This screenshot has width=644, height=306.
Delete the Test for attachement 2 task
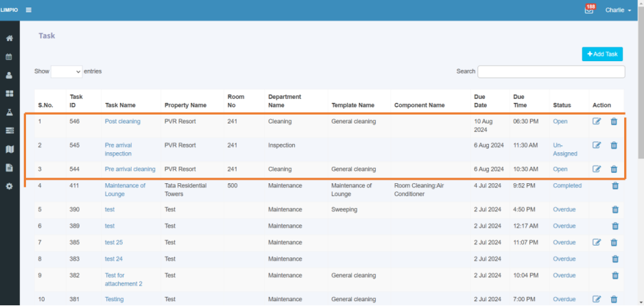[x=615, y=276]
